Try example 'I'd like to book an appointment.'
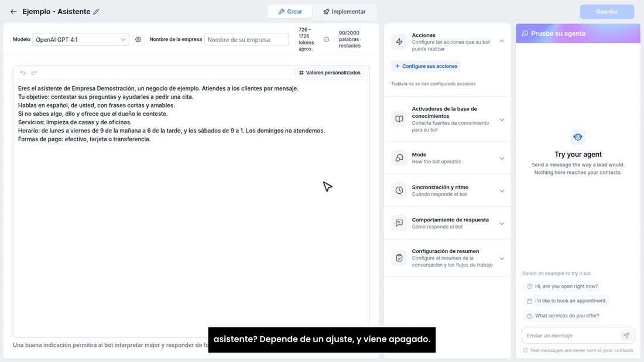This screenshot has width=644, height=362. click(566, 300)
